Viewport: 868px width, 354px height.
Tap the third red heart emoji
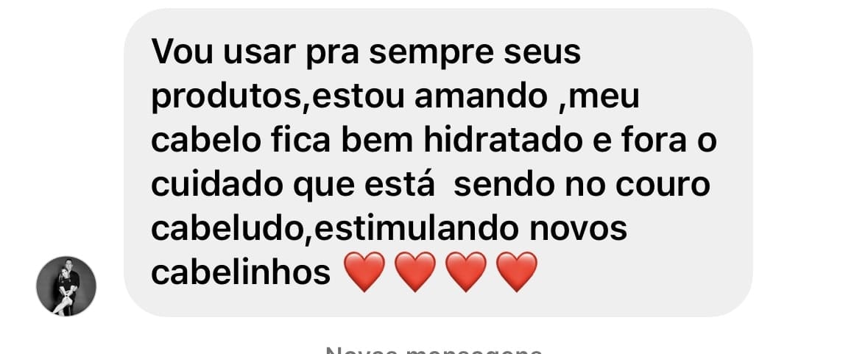click(x=466, y=272)
